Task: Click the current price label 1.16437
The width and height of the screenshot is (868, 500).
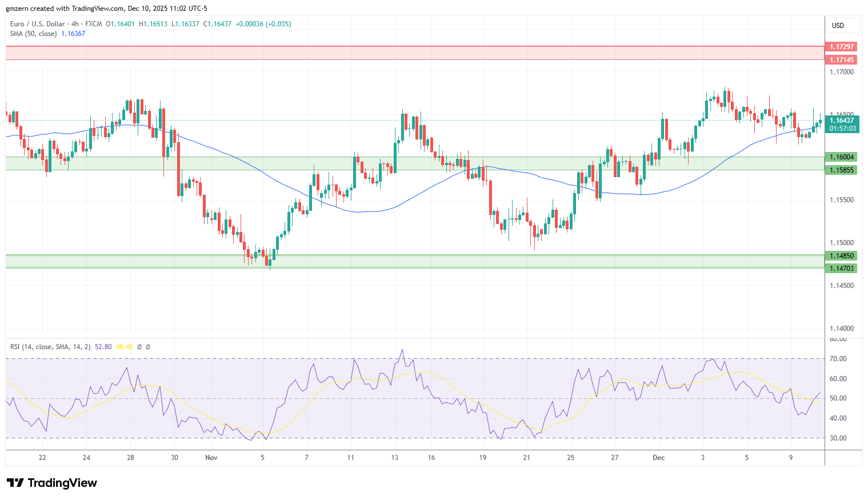Action: 842,121
